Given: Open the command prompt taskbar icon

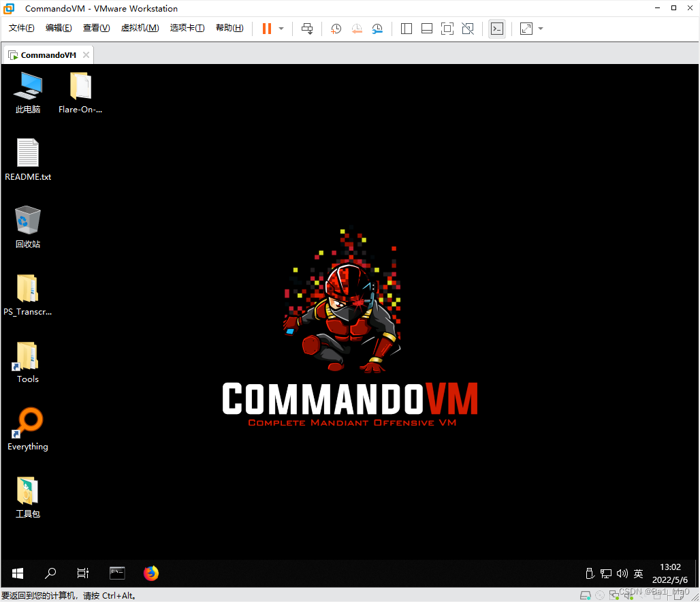Looking at the screenshot, I should click(117, 573).
